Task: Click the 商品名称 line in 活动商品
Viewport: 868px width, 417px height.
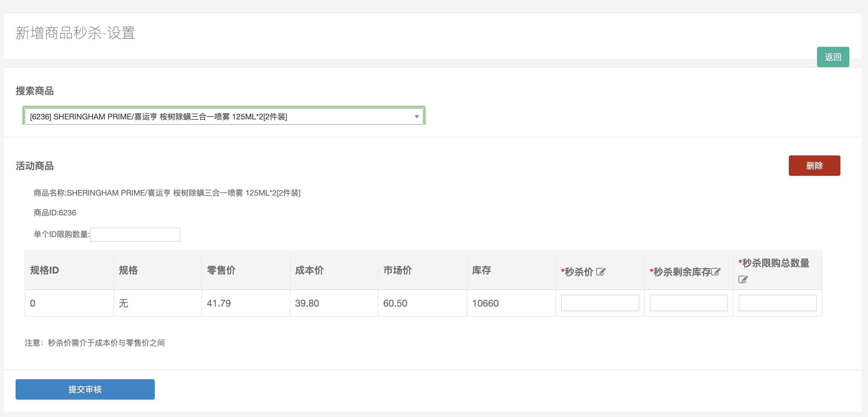Action: click(167, 193)
